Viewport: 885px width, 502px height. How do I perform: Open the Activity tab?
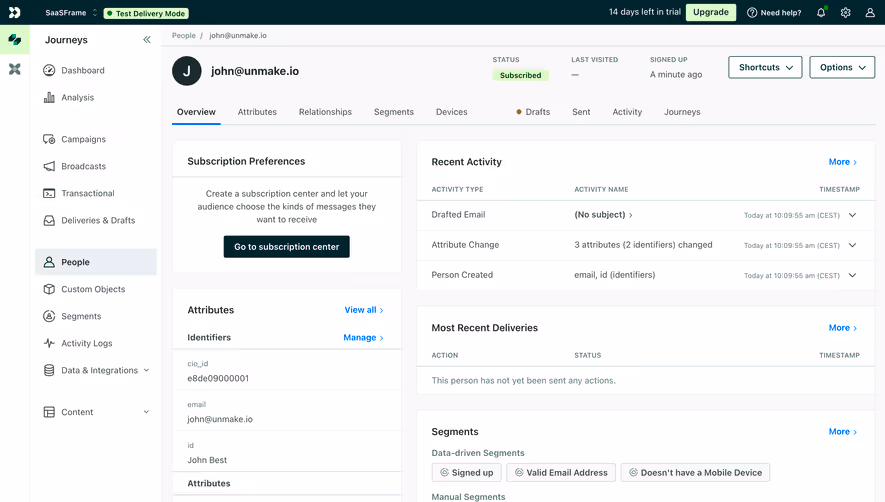pos(627,112)
